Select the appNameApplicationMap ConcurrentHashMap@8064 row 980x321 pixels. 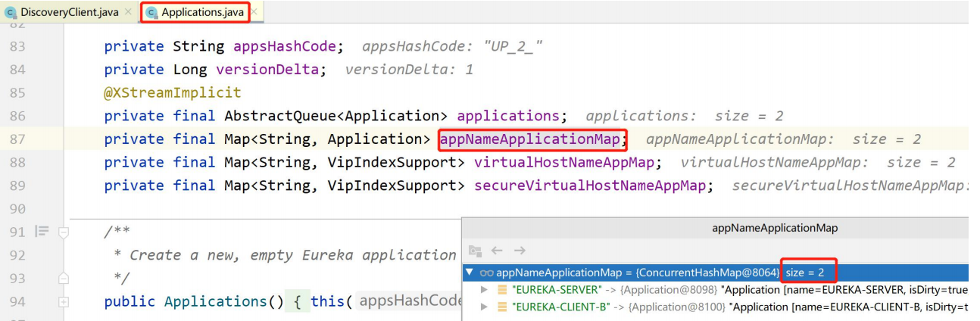(x=716, y=272)
